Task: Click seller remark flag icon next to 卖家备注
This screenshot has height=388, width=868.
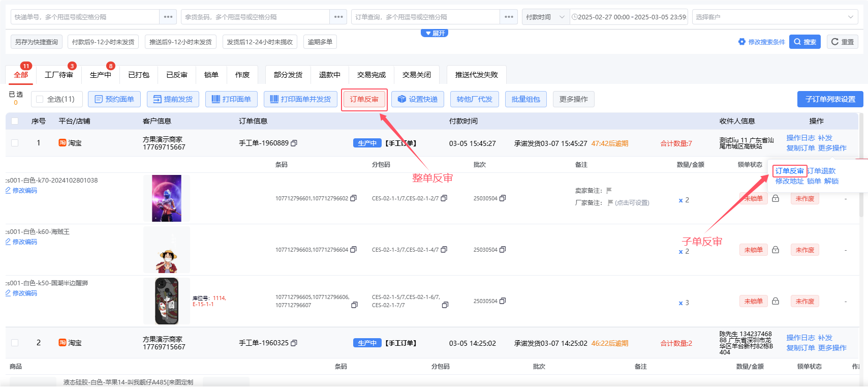Action: [609, 191]
